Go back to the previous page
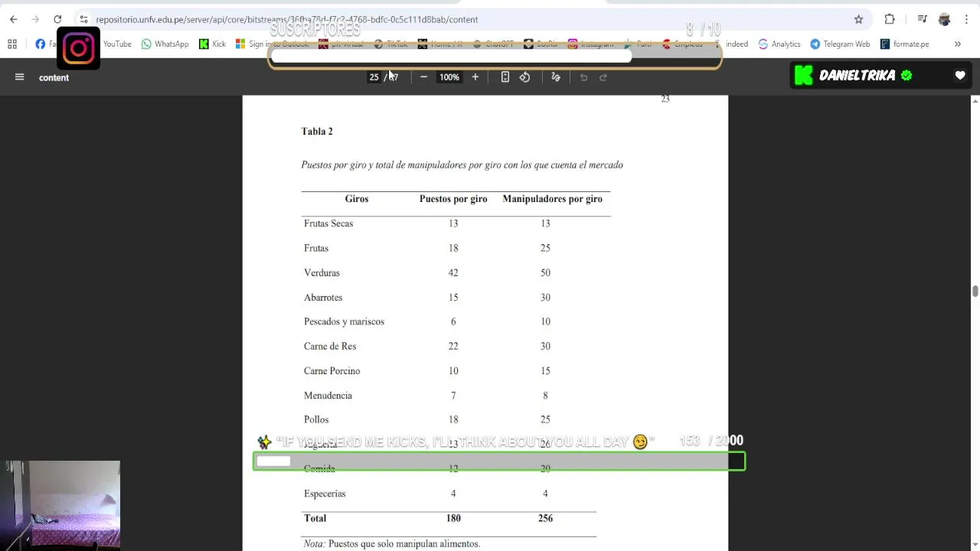Viewport: 980px width, 551px height. (13, 19)
